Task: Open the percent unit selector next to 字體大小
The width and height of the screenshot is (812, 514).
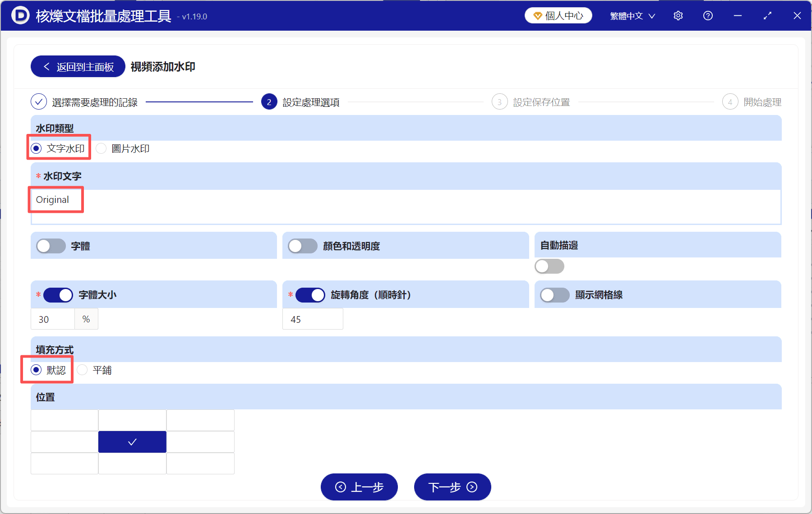Action: coord(86,319)
